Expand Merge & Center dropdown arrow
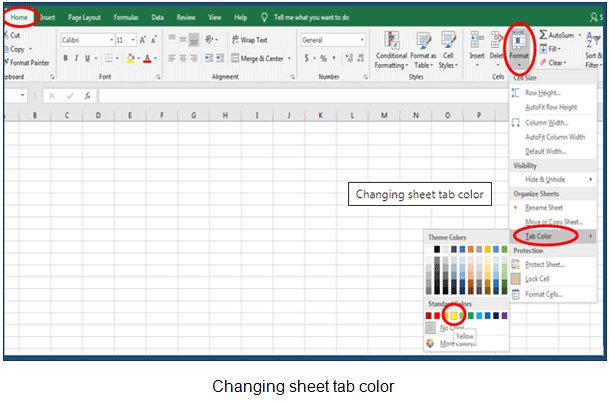The height and width of the screenshot is (402, 610). click(289, 58)
